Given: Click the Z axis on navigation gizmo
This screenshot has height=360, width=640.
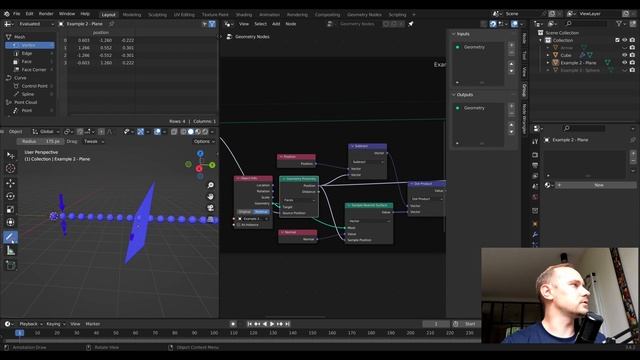Looking at the screenshot, I should click(200, 154).
